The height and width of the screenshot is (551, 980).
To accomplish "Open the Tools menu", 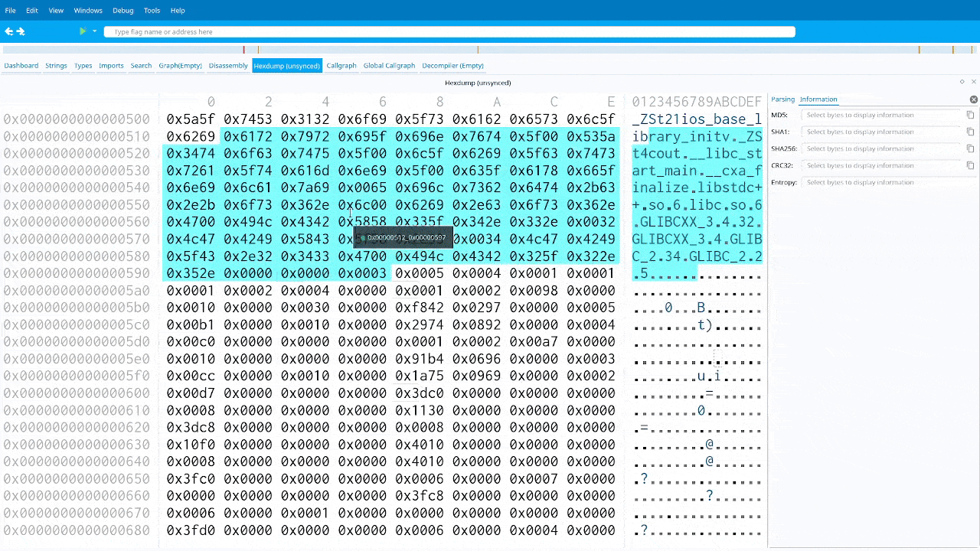I will coord(152,11).
